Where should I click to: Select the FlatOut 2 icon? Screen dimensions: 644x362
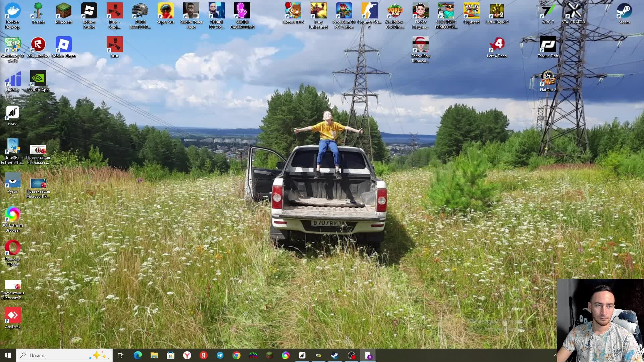[548, 79]
